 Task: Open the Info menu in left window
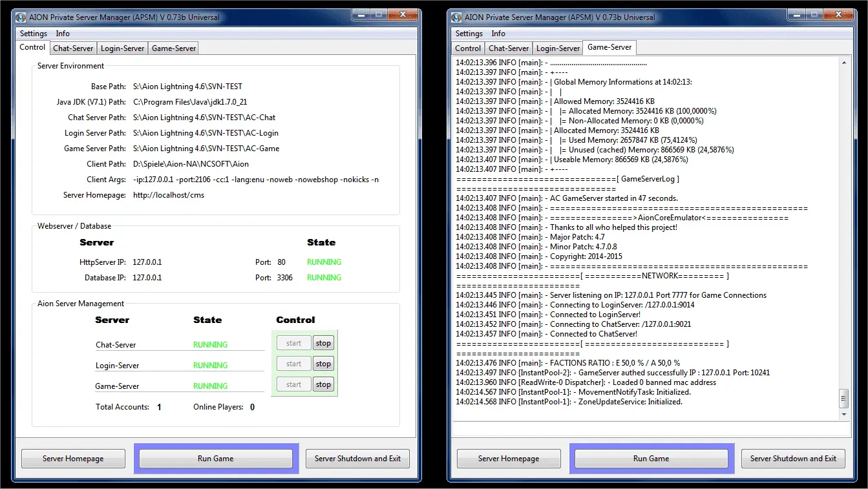click(x=63, y=34)
